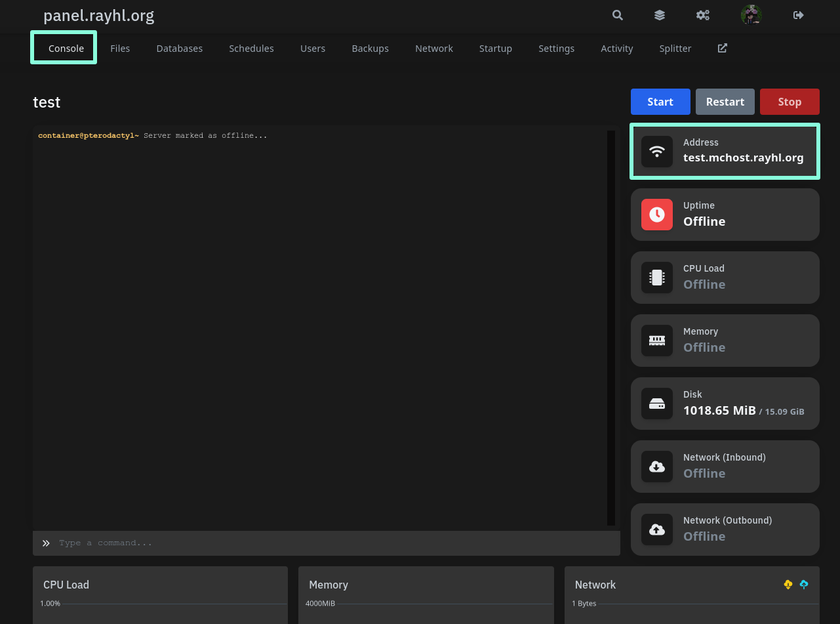This screenshot has width=840, height=624.
Task: Click the CPU Load chart title
Action: click(66, 585)
